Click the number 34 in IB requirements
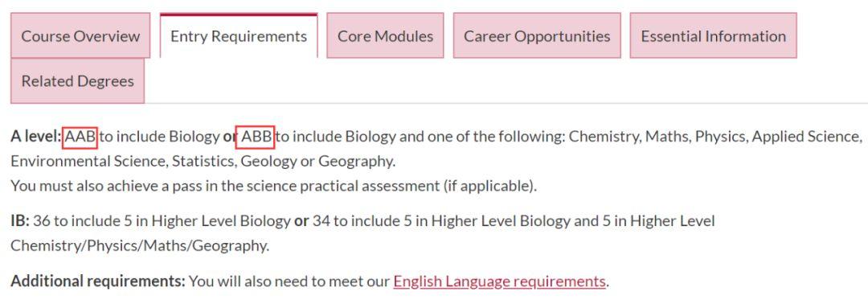 pyautogui.click(x=321, y=221)
